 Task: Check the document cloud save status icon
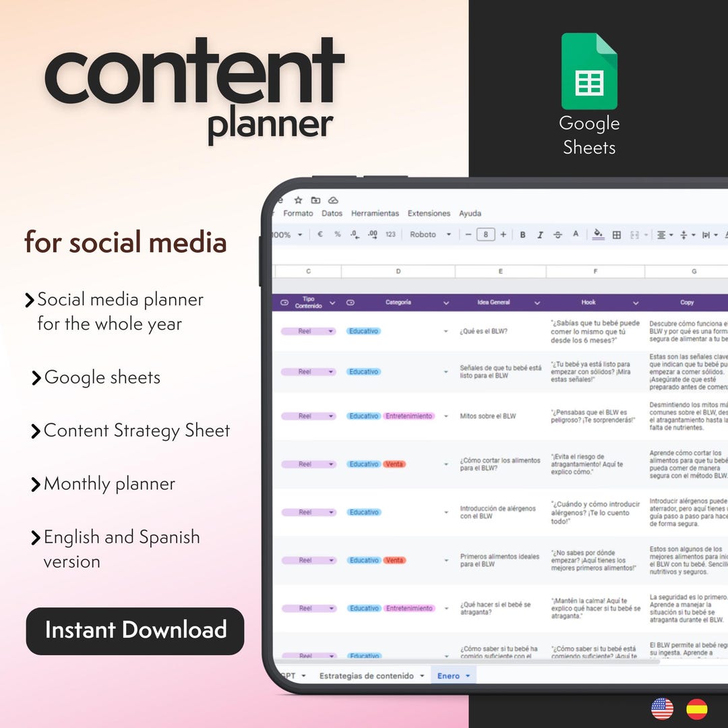(x=333, y=200)
